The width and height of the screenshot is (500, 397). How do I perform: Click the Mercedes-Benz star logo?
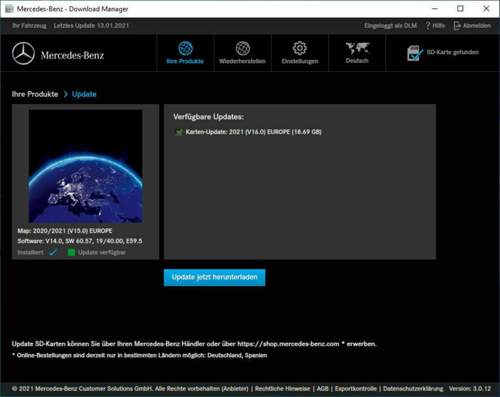[23, 53]
